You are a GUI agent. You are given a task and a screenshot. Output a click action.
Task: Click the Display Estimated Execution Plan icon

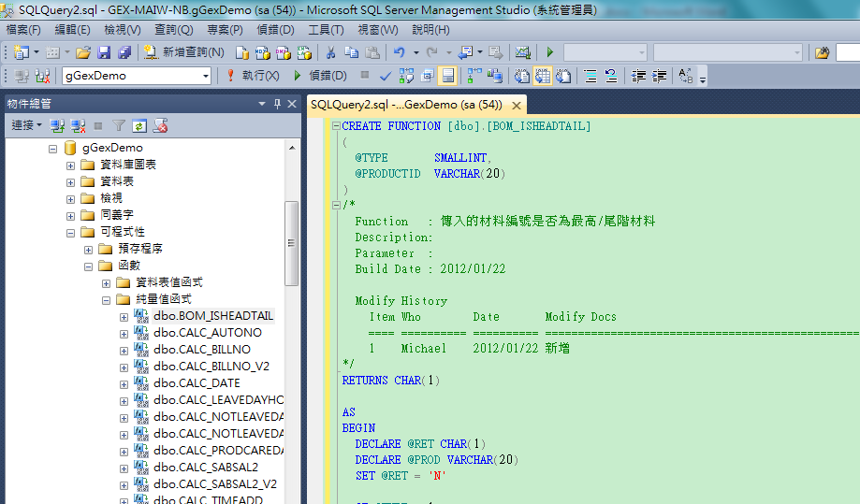pos(406,76)
